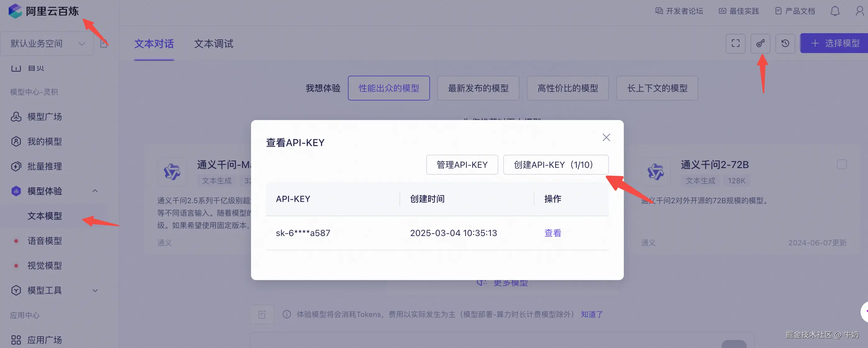The image size is (868, 348).
Task: Click the 阿里云百炼 logo
Action: click(x=43, y=11)
